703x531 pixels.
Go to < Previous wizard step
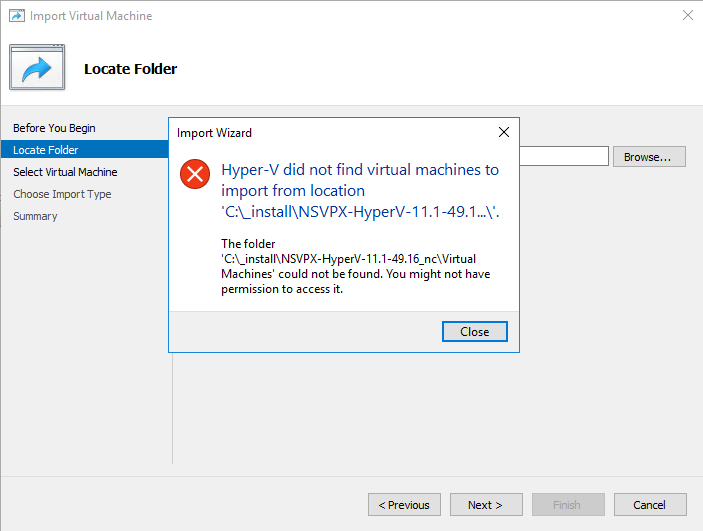coord(404,505)
